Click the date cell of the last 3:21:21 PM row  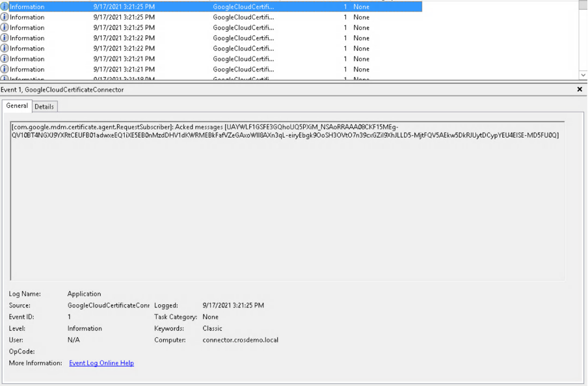pos(124,69)
